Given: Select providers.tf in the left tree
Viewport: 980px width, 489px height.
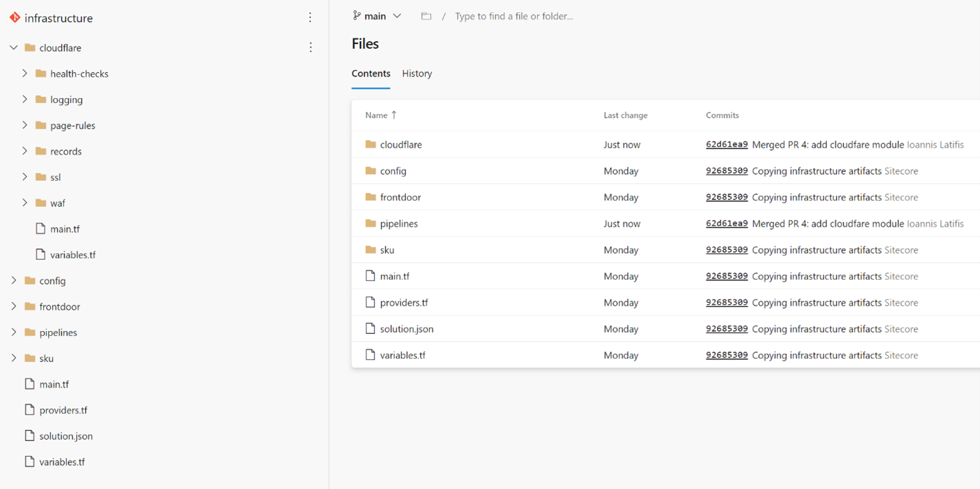Looking at the screenshot, I should tap(63, 410).
